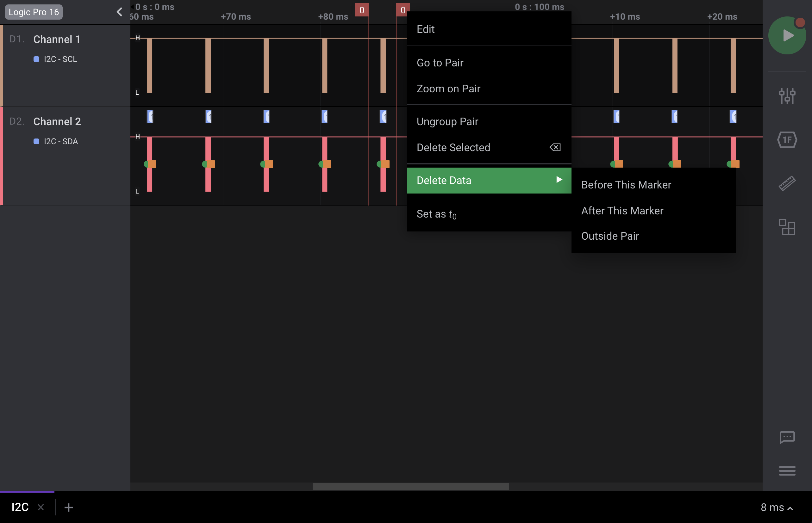Open the Measurements ruler icon

tap(787, 183)
